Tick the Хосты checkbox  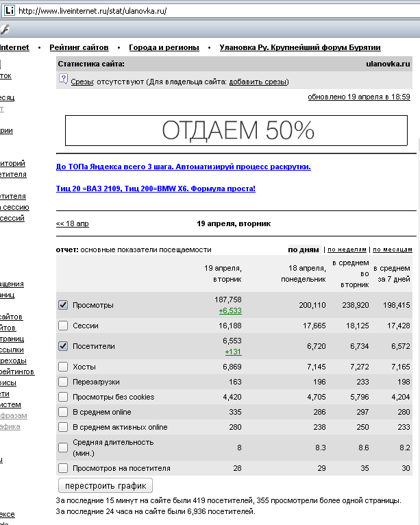(x=63, y=367)
